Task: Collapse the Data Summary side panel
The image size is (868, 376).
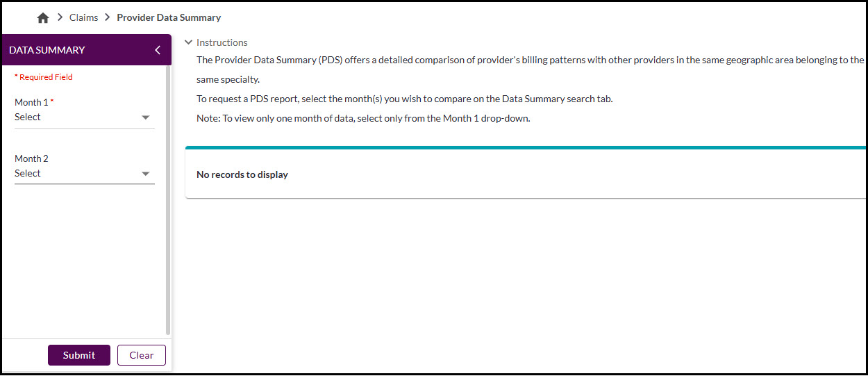Action: pyautogui.click(x=158, y=50)
